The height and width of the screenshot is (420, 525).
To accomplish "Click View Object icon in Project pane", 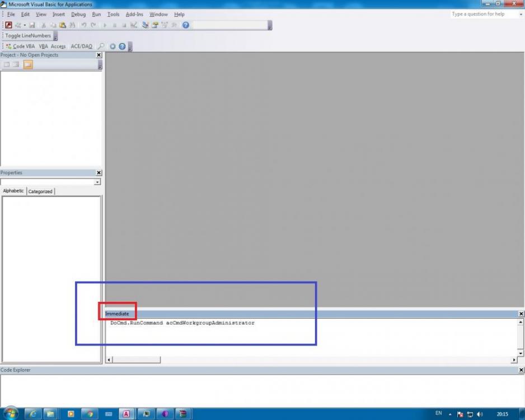I will 16,64.
